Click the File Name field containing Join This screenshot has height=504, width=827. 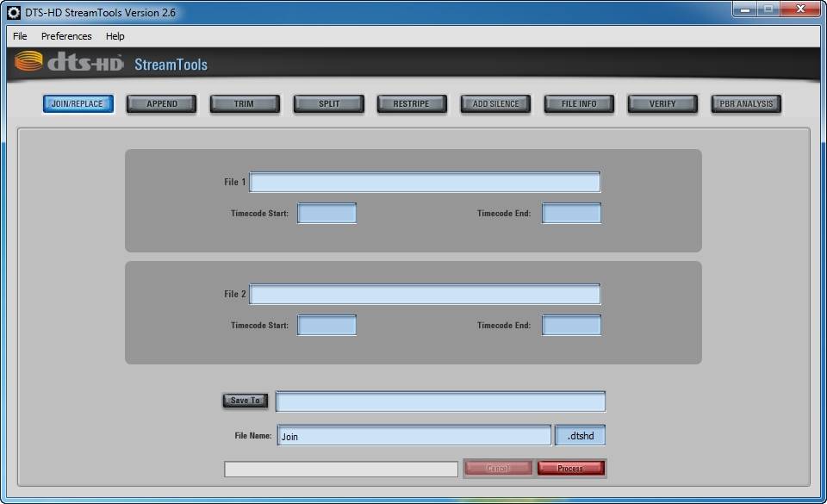(414, 435)
